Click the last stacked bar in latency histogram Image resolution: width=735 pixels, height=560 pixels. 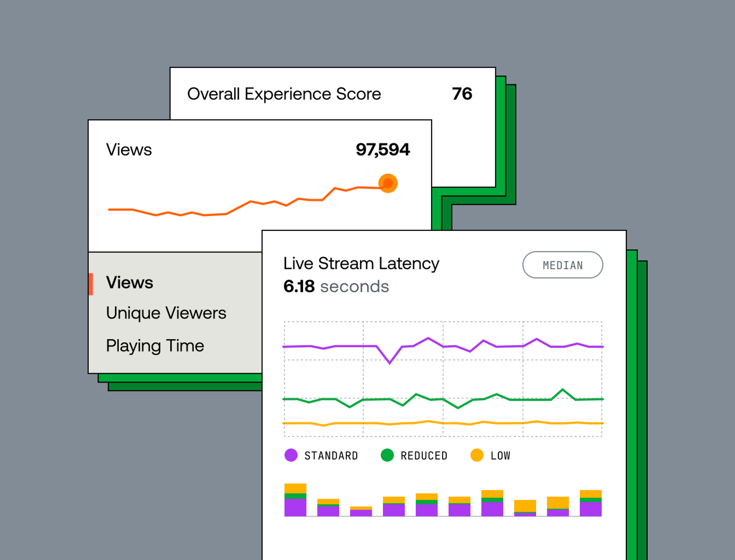coord(590,503)
